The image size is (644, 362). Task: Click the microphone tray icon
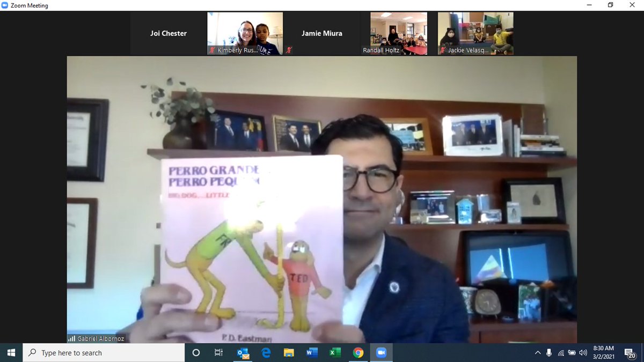click(x=549, y=352)
